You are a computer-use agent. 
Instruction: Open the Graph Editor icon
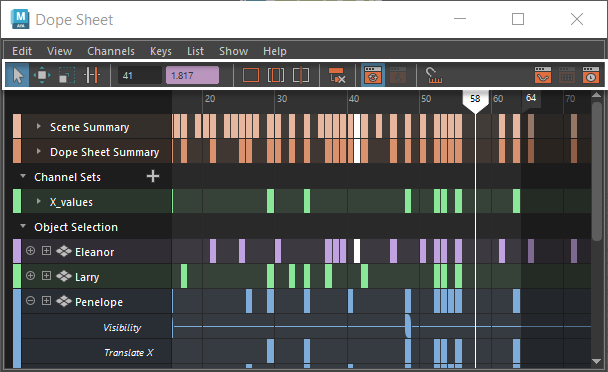542,75
